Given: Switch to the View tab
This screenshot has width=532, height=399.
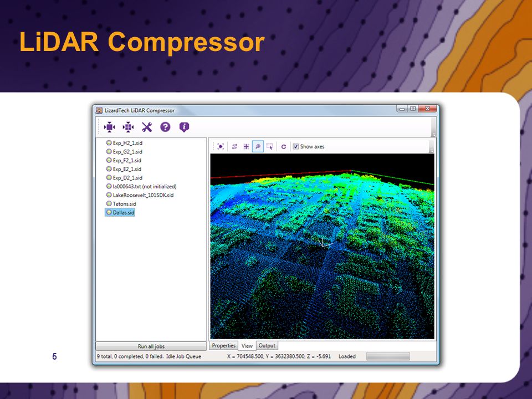Looking at the screenshot, I should [x=247, y=346].
